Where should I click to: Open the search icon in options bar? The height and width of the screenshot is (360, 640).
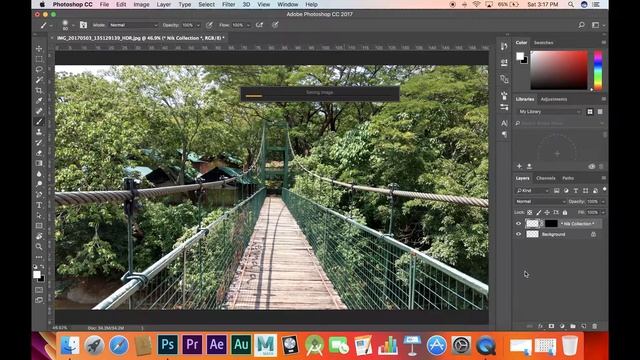pyautogui.click(x=581, y=25)
